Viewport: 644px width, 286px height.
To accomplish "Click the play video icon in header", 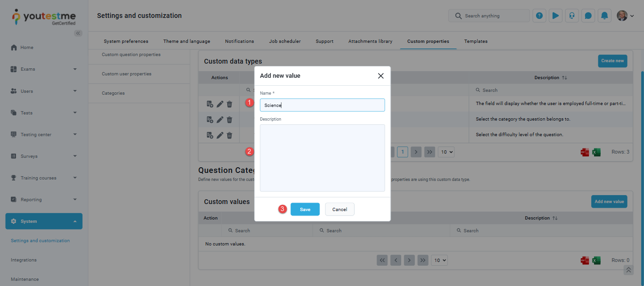I will tap(555, 16).
